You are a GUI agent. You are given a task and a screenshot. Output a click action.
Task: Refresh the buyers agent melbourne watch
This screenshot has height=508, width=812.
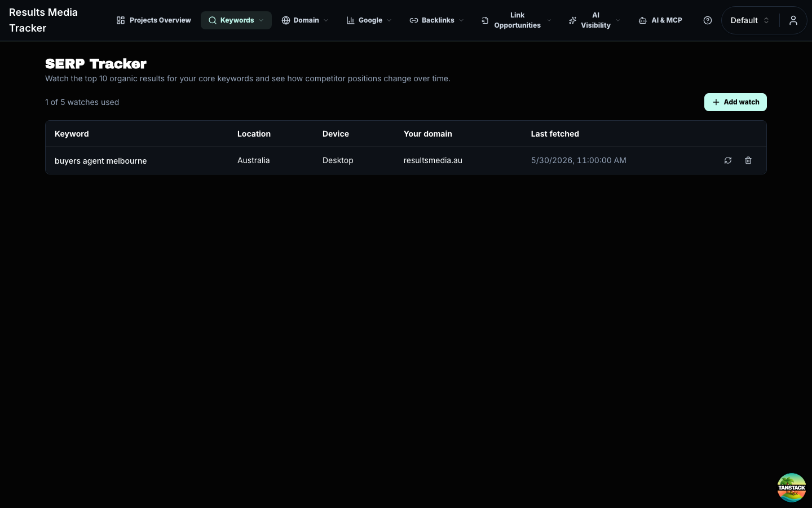(728, 160)
